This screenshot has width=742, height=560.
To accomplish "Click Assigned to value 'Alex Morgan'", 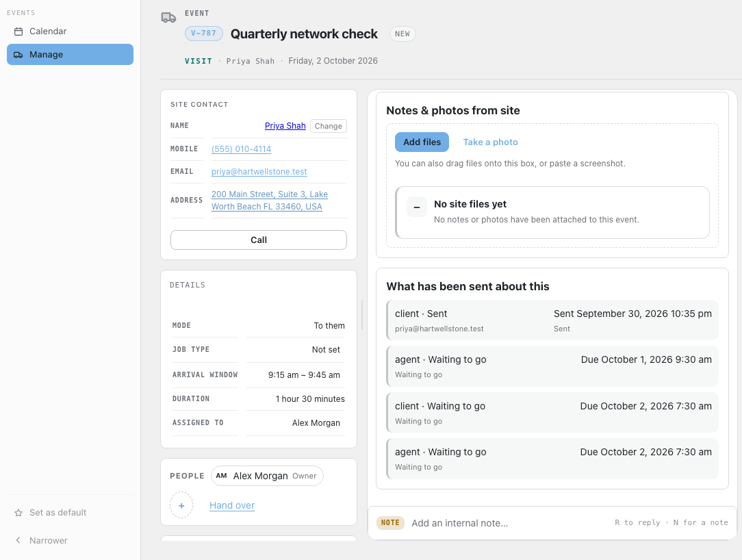I will 316,423.
